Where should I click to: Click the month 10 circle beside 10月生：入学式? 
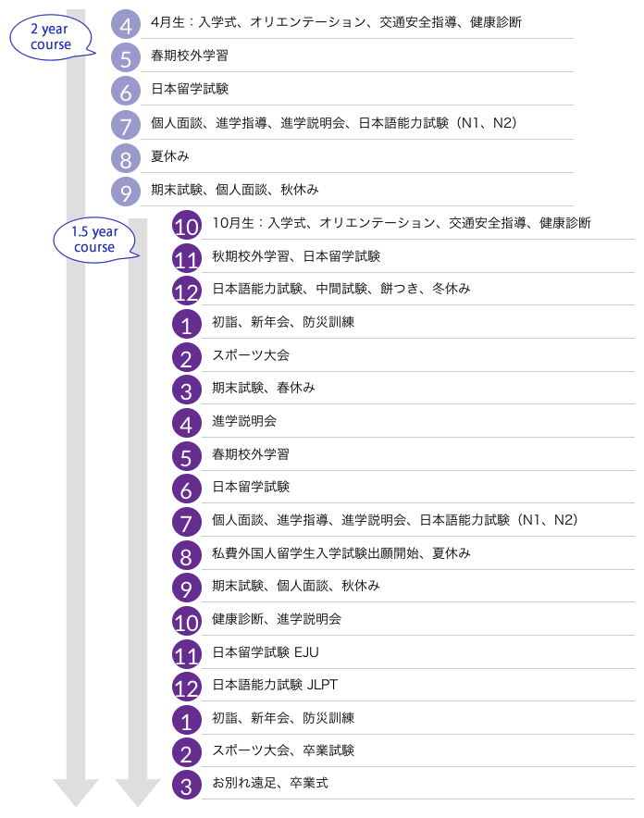[x=187, y=226]
